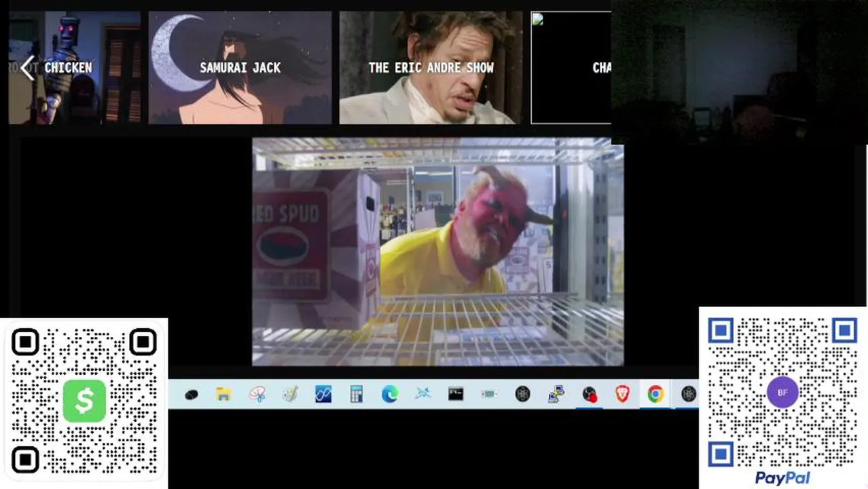The width and height of the screenshot is (868, 489).
Task: Open the black oval app in the taskbar
Action: click(x=191, y=394)
